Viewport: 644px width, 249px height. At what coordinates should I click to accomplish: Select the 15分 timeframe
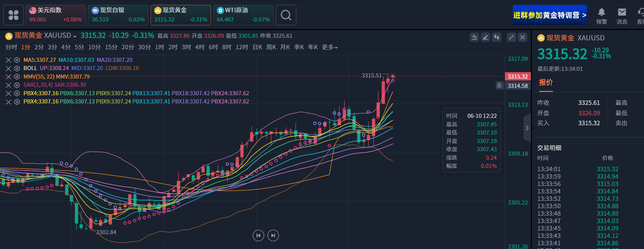(x=111, y=47)
